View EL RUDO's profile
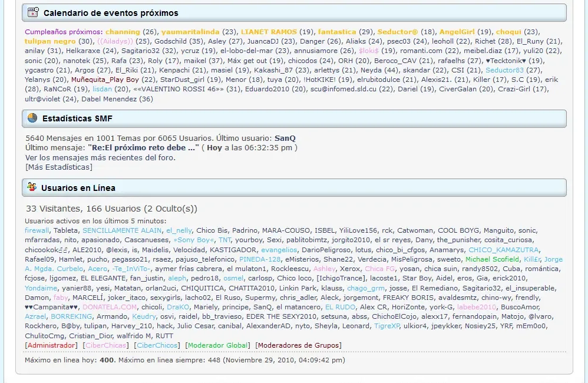Screen dimensions: 588x383 (340, 307)
